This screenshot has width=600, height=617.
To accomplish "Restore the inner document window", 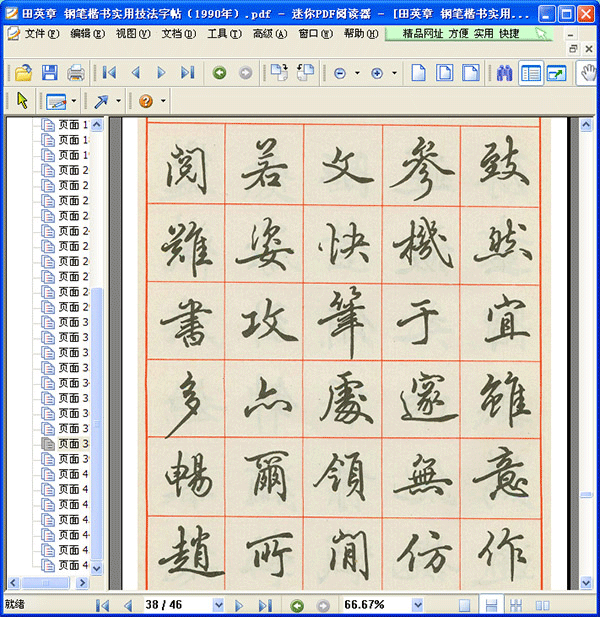I will coord(573,49).
